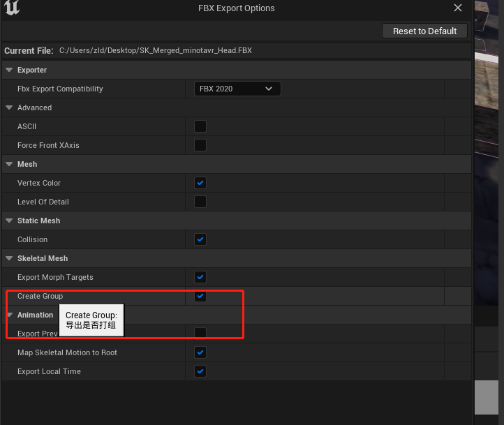Uncheck the Vertex Color checkbox
The image size is (504, 425).
click(x=200, y=183)
